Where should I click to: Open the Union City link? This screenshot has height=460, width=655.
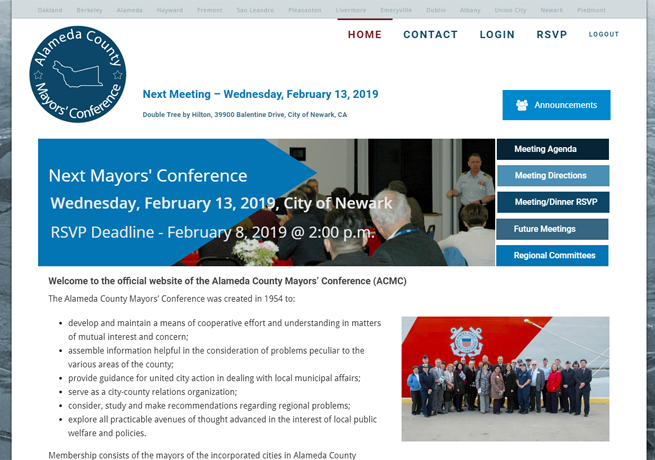click(x=510, y=10)
